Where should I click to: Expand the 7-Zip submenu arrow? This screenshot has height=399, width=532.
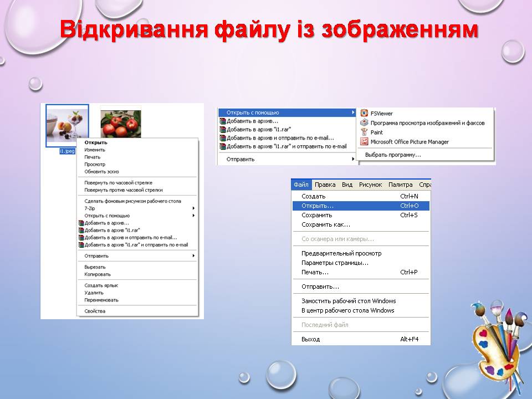(x=193, y=208)
